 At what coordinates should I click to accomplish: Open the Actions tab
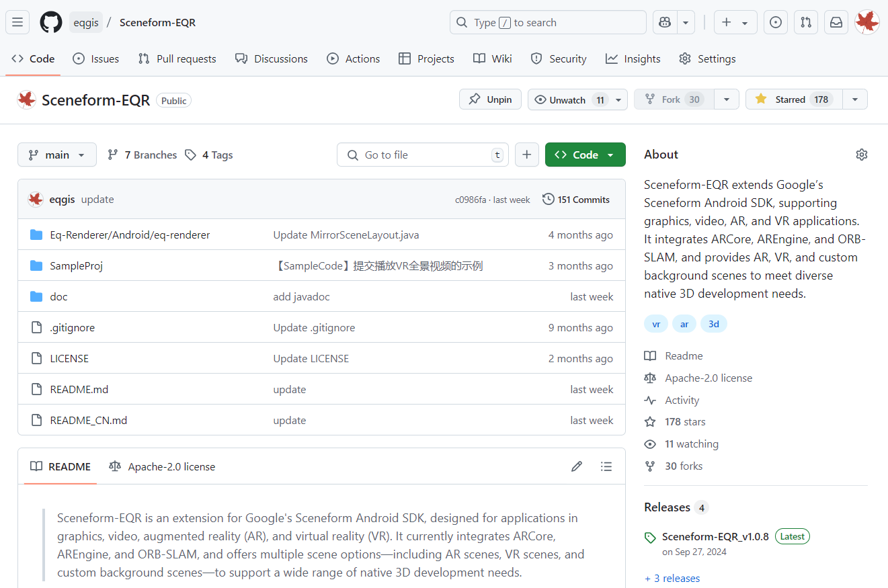pyautogui.click(x=354, y=58)
